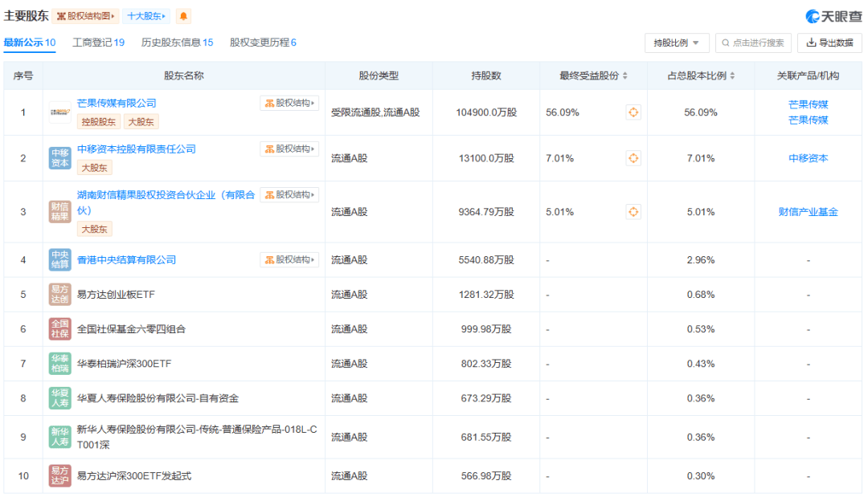This screenshot has width=868, height=497.
Task: Open 财信产业基金 related institution link
Action: point(808,212)
